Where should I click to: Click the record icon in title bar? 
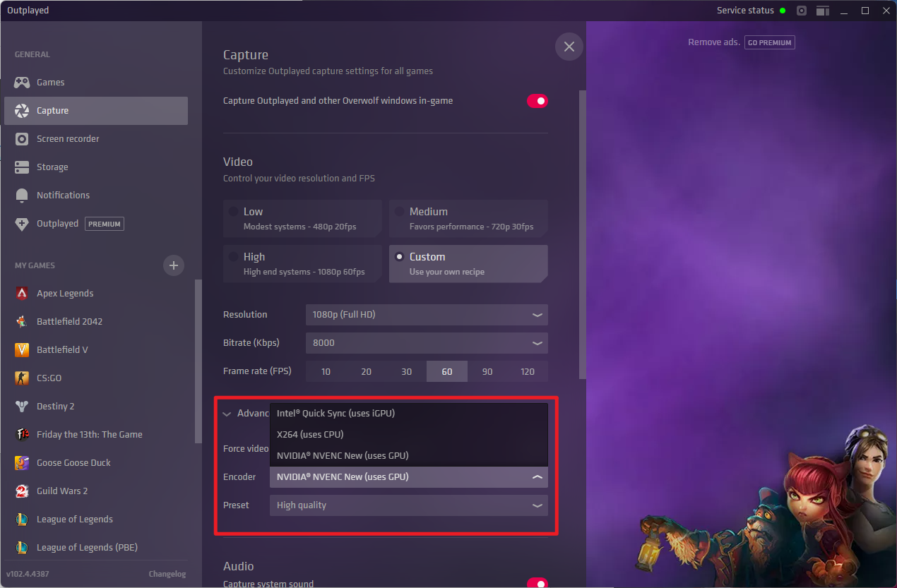802,11
